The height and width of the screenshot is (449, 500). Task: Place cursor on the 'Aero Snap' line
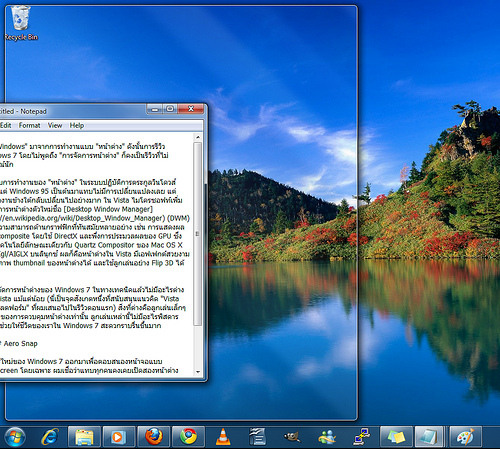pyautogui.click(x=20, y=343)
